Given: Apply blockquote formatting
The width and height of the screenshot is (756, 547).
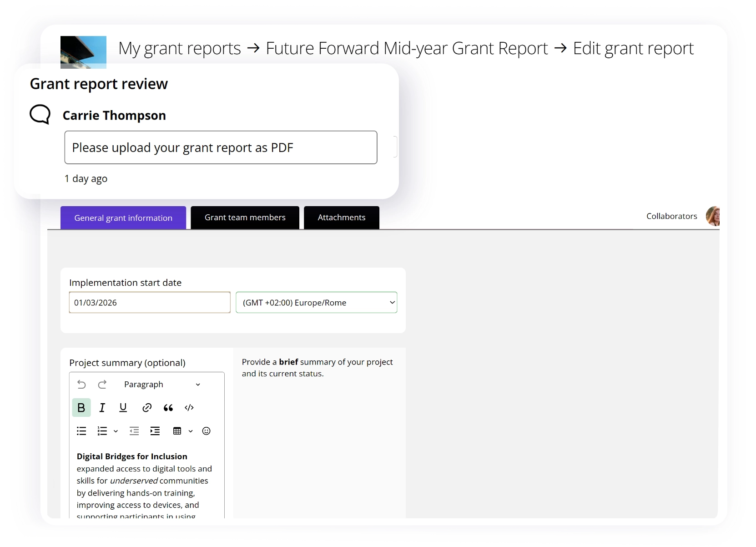Looking at the screenshot, I should (168, 408).
